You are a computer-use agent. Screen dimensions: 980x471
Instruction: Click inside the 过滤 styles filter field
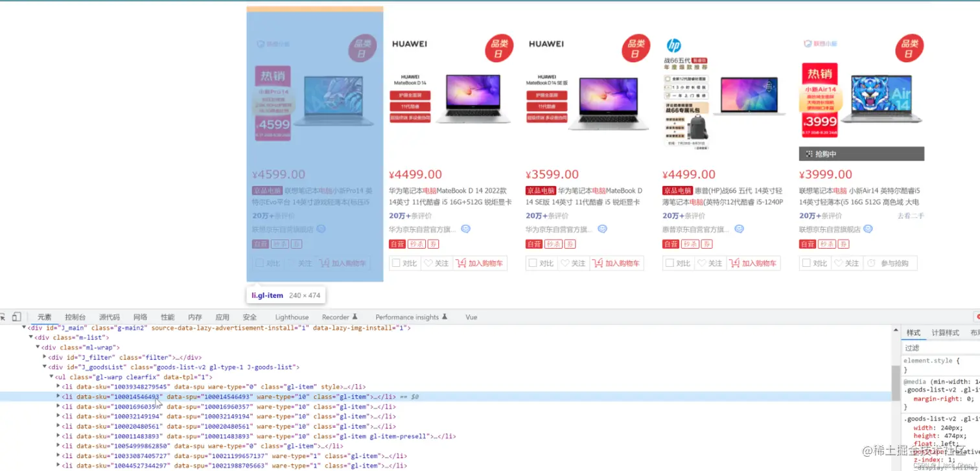pos(940,348)
